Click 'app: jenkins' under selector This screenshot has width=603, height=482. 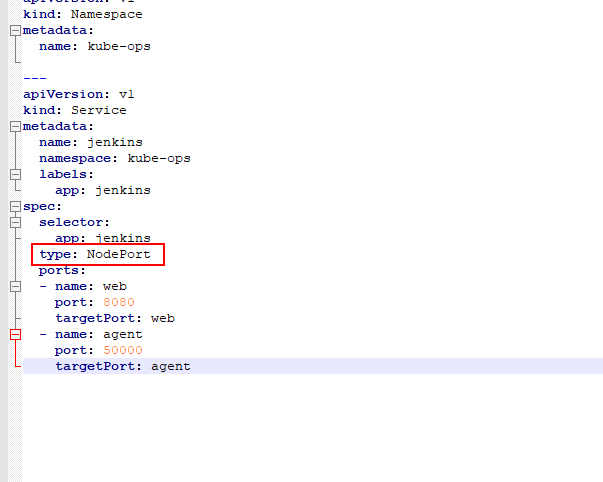coord(103,238)
